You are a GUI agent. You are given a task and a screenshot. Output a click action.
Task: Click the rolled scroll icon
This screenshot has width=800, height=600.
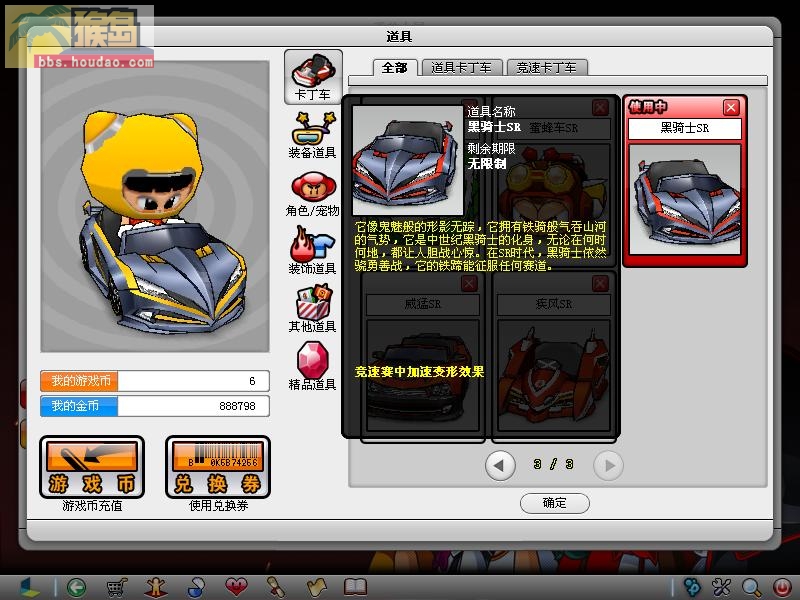[x=276, y=587]
